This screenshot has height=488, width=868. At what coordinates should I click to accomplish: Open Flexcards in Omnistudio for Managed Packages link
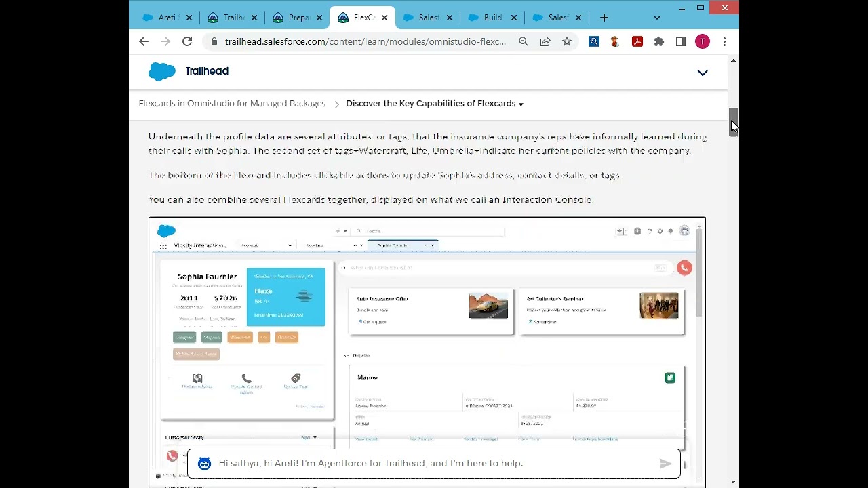coord(232,104)
